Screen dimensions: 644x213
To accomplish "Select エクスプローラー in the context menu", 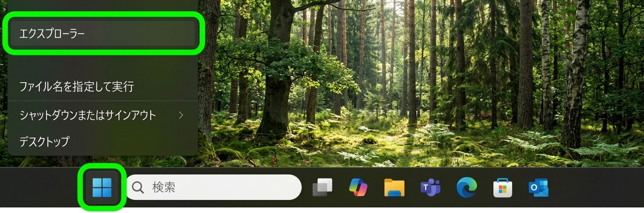I will pyautogui.click(x=103, y=33).
